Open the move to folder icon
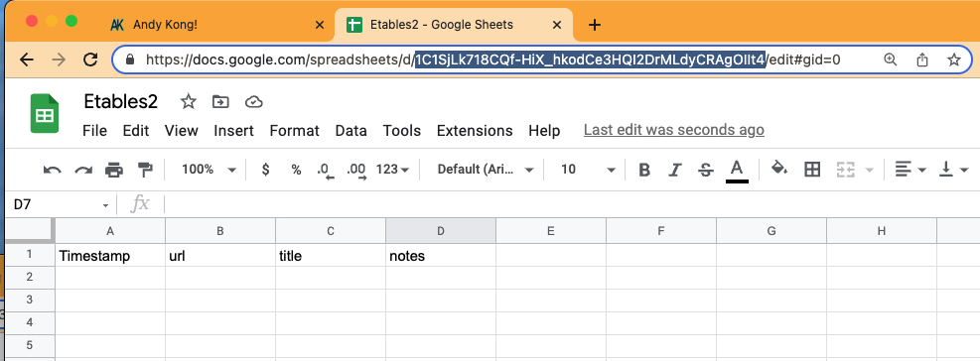The height and width of the screenshot is (361, 980). pyautogui.click(x=220, y=102)
